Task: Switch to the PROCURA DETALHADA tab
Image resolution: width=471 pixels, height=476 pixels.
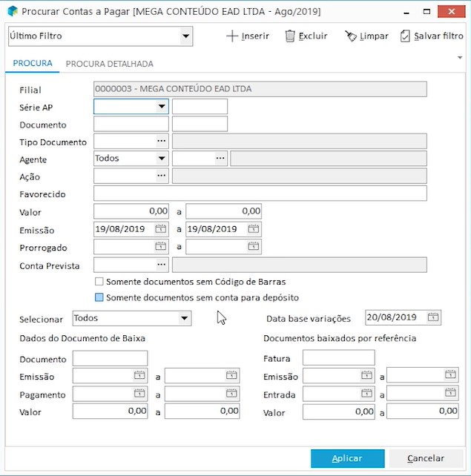Action: pos(109,64)
